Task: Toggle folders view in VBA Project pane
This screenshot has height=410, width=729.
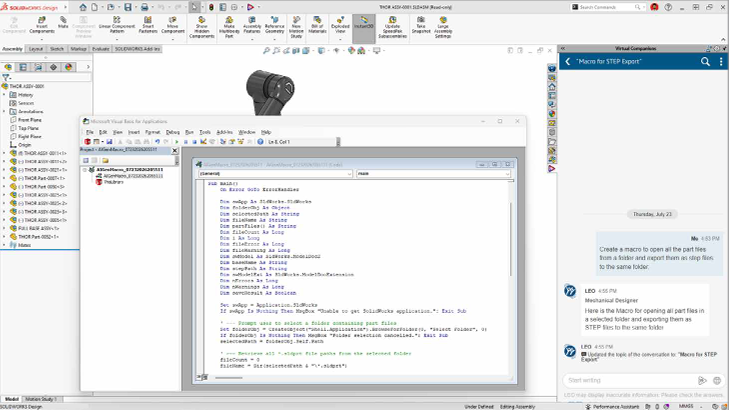Action: [x=106, y=160]
